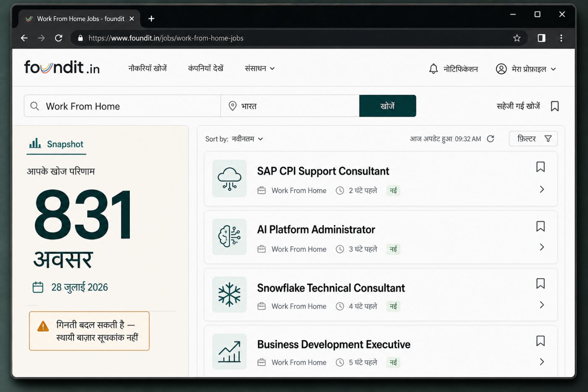Open saved searches bookmark icon
This screenshot has width=588, height=392.
coord(555,106)
